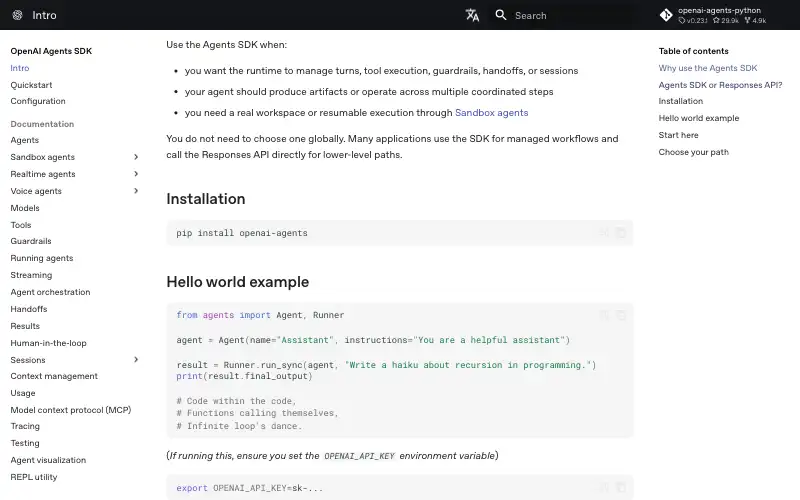Viewport: 800px width, 500px height.
Task: Copy the pip install command
Action: (620, 233)
